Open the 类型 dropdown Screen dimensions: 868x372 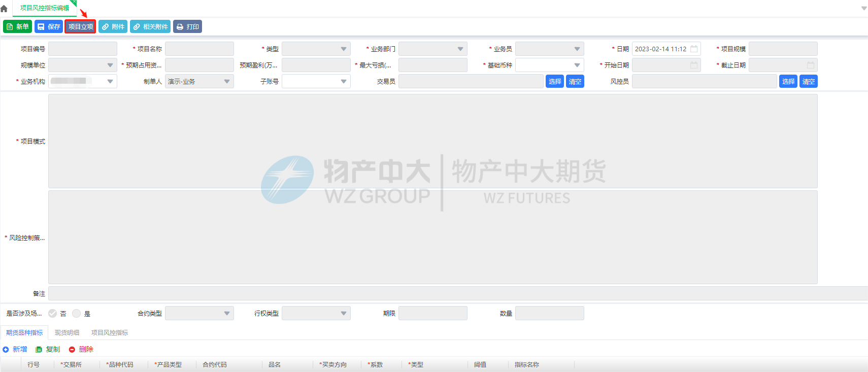click(x=316, y=49)
